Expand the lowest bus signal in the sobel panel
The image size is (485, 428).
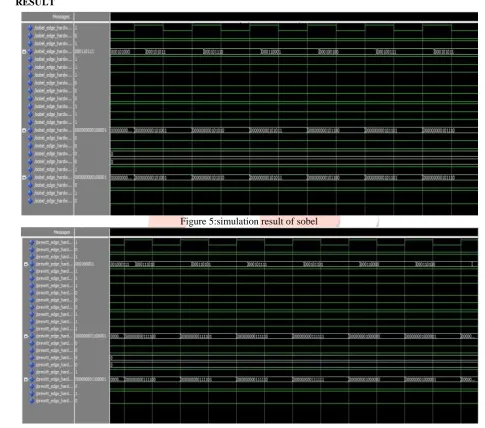[24, 178]
